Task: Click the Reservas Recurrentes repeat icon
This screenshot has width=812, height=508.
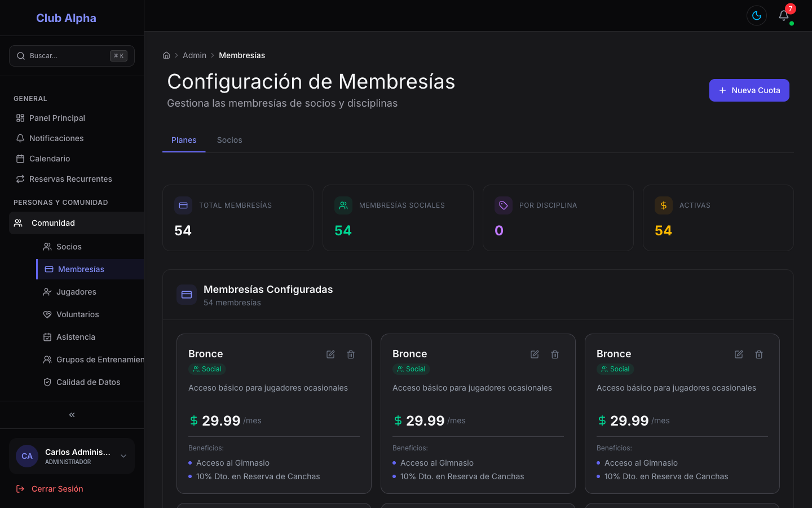Action: coord(20,179)
